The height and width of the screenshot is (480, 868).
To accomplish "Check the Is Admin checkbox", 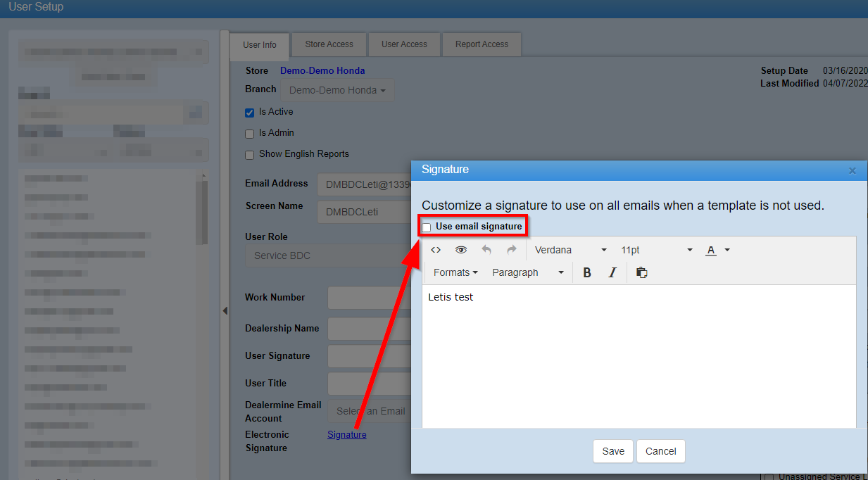I will click(249, 134).
